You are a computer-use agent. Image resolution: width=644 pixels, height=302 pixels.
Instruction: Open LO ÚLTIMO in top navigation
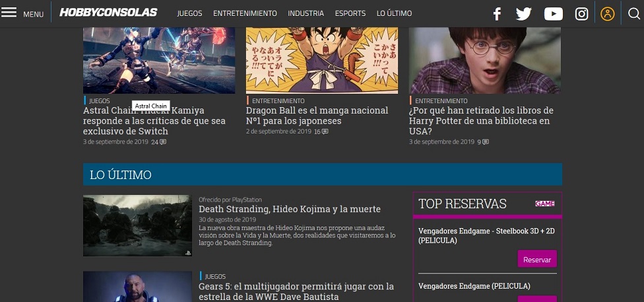pos(395,14)
